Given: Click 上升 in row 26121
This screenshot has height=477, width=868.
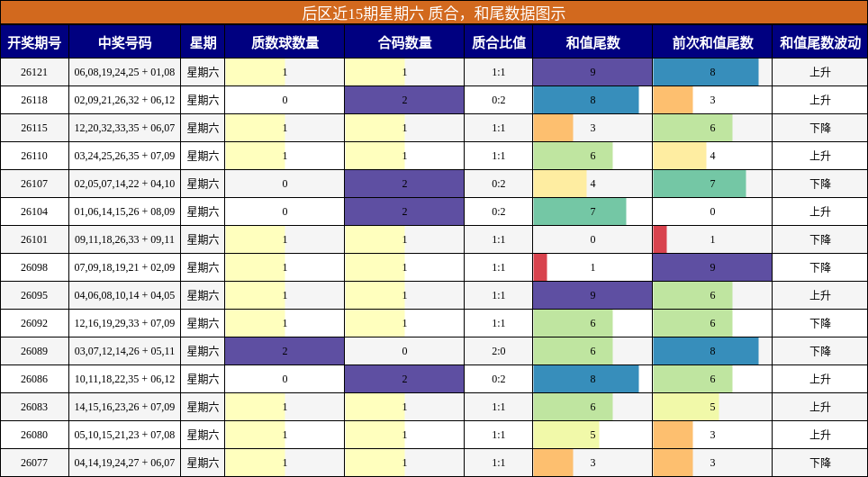Looking at the screenshot, I should [x=820, y=72].
